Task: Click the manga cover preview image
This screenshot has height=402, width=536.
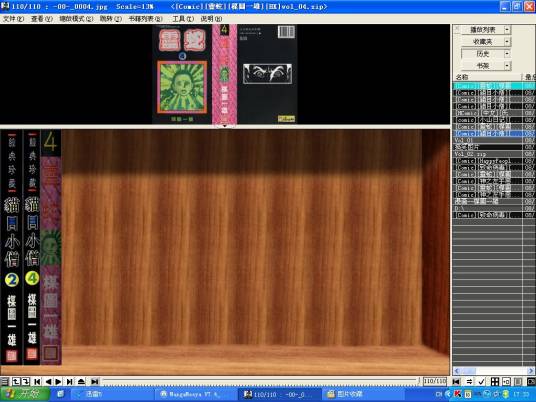Action: pos(225,74)
